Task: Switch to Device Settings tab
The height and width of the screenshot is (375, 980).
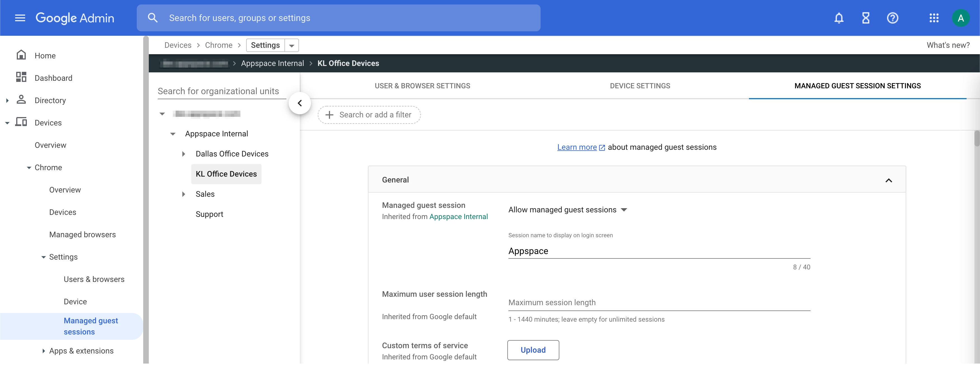Action: [x=640, y=86]
